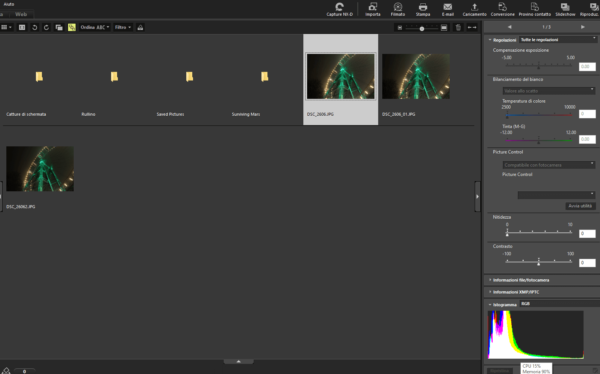This screenshot has width=600, height=374.
Task: Open Capture NX-D from the toolbar
Action: point(339,9)
